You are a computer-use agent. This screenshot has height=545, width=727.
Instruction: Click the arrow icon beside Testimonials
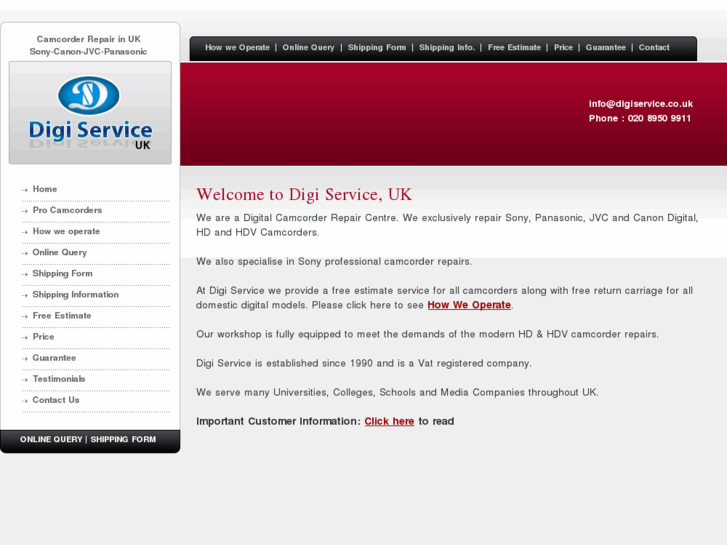[25, 380]
